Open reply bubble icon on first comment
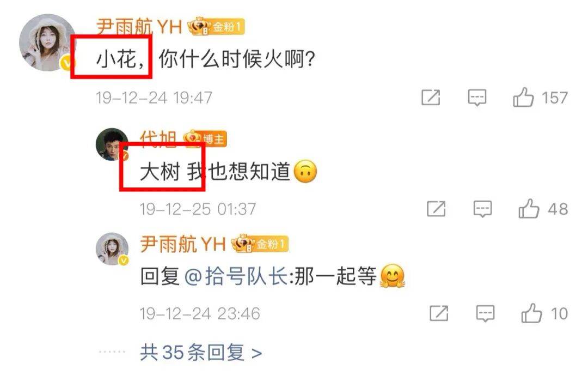The height and width of the screenshot is (375, 588). (x=477, y=98)
